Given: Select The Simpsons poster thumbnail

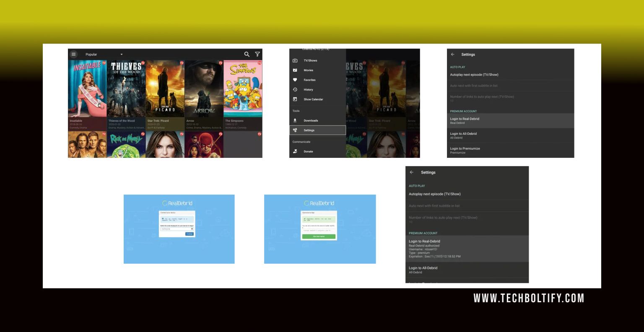Looking at the screenshot, I should [243, 89].
